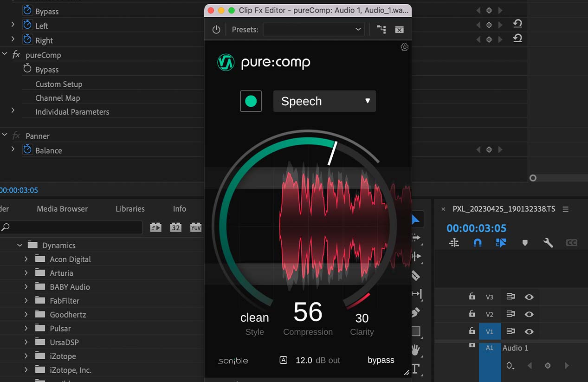Click the Clarity value 30
588x382 pixels.
point(362,318)
